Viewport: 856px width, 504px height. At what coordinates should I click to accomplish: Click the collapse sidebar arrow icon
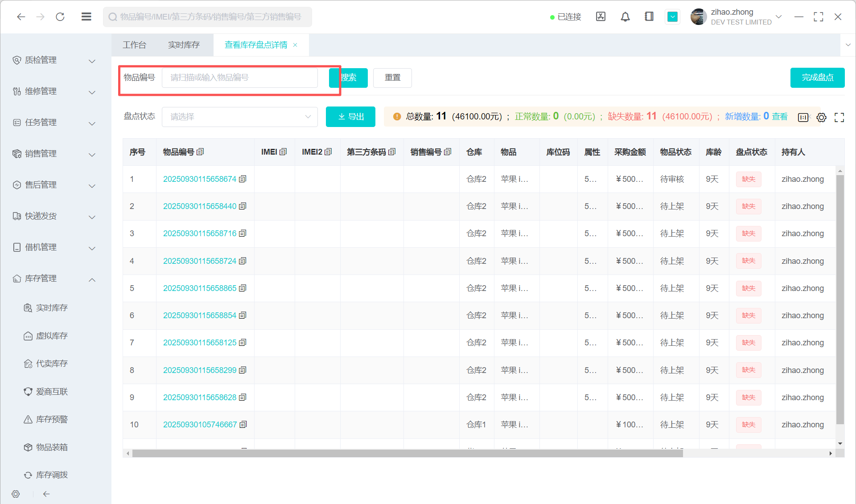pyautogui.click(x=46, y=494)
